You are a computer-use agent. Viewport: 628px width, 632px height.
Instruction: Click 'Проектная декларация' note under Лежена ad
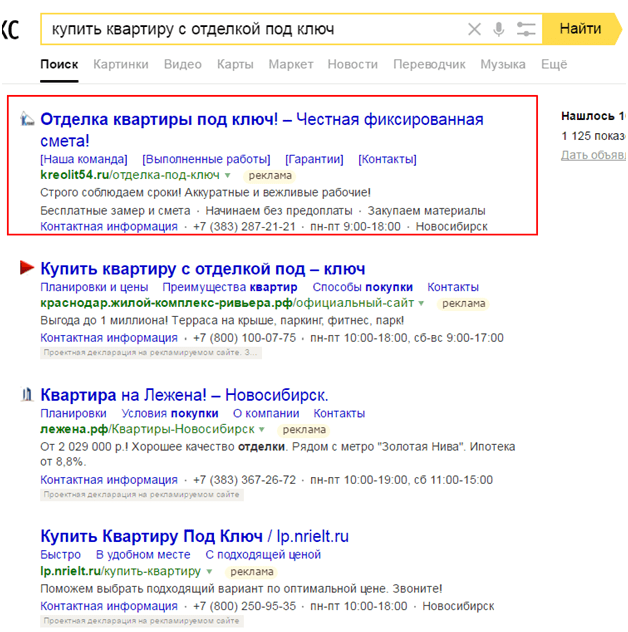[x=142, y=495]
